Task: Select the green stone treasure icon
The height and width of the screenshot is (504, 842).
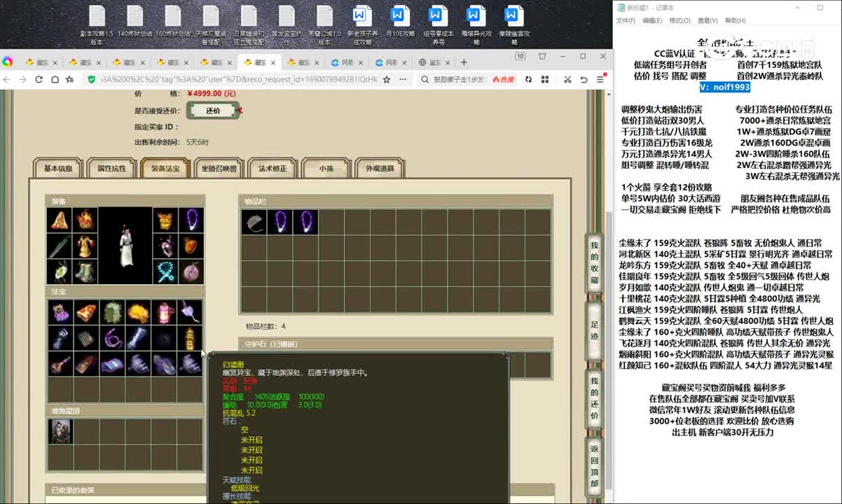Action: pyautogui.click(x=112, y=312)
